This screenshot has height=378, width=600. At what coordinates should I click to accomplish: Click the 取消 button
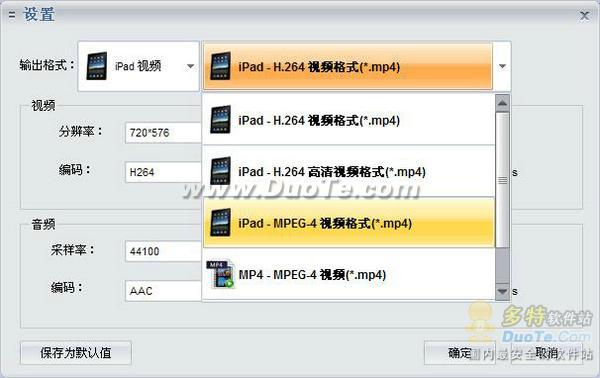(547, 353)
